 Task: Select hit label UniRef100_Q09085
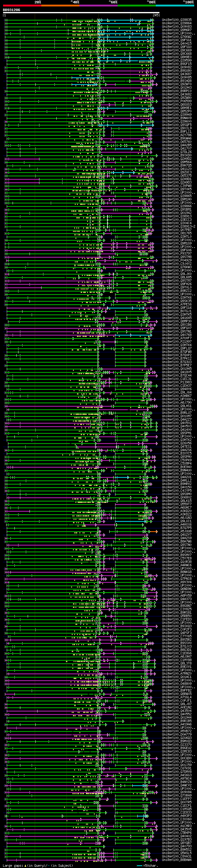[x=177, y=78]
